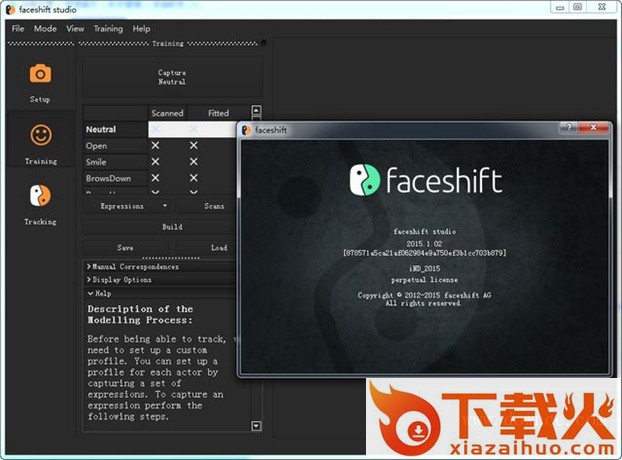The image size is (622, 460).
Task: Switch to the Tracking mode icon
Action: [40, 196]
